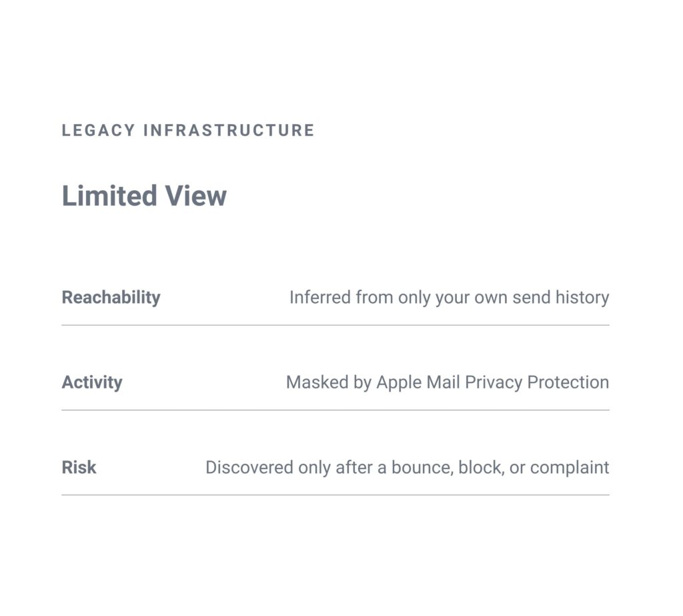The image size is (683, 616).
Task: Select the Activity row label
Action: pyautogui.click(x=92, y=382)
